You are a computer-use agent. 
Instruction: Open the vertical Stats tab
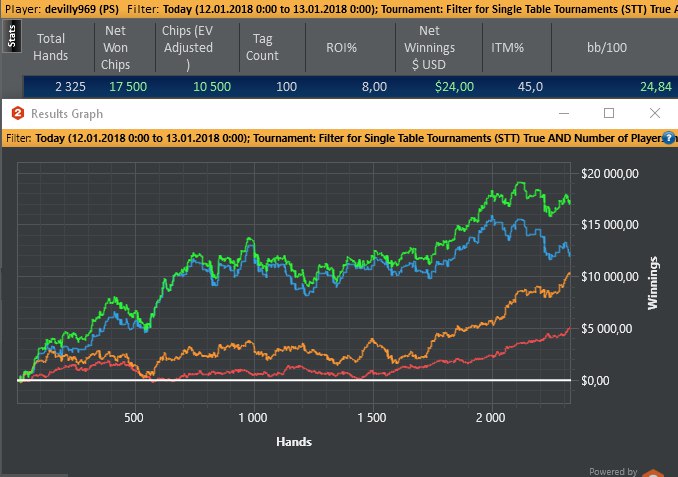click(12, 36)
